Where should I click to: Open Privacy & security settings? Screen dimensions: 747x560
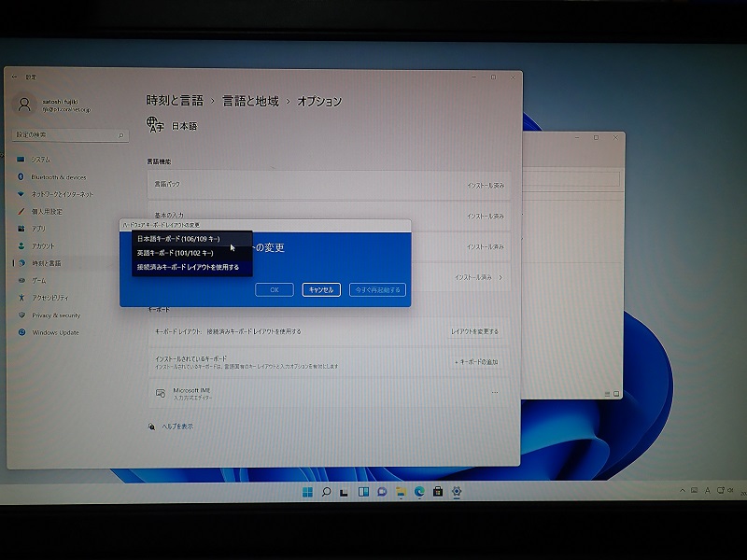point(56,315)
